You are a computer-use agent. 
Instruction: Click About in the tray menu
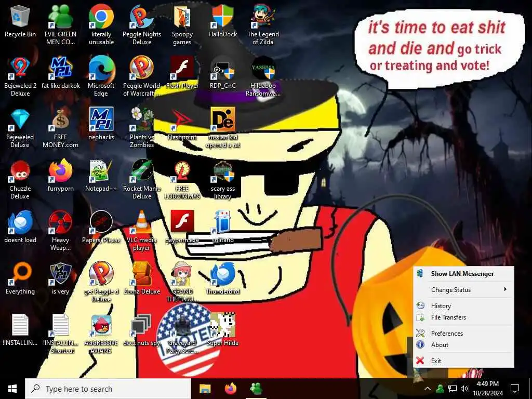(463, 345)
